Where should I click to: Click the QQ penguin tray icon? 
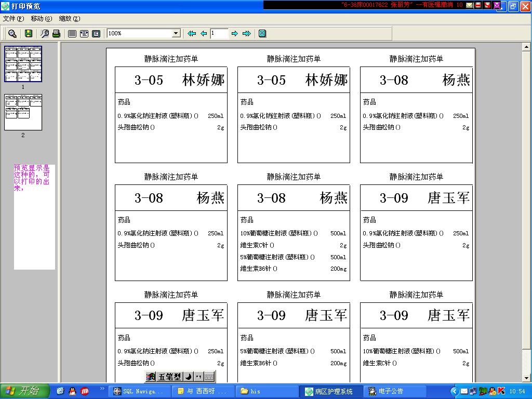tap(493, 391)
